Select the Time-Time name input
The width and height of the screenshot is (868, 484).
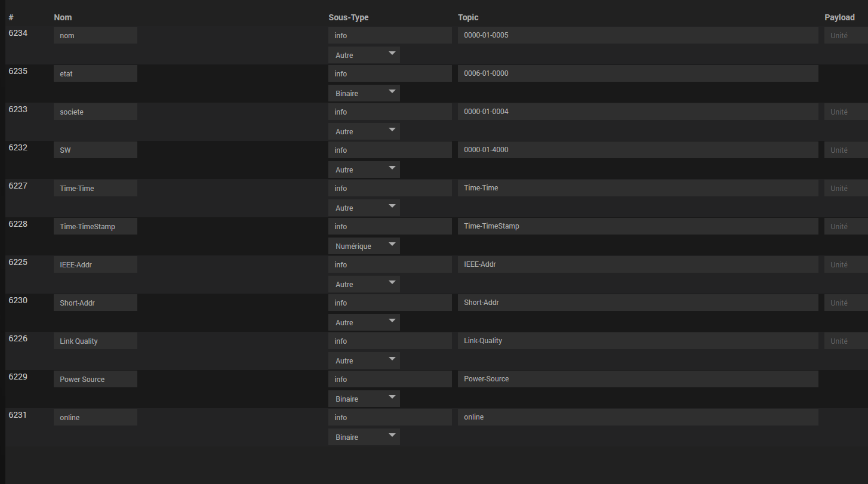pyautogui.click(x=96, y=188)
